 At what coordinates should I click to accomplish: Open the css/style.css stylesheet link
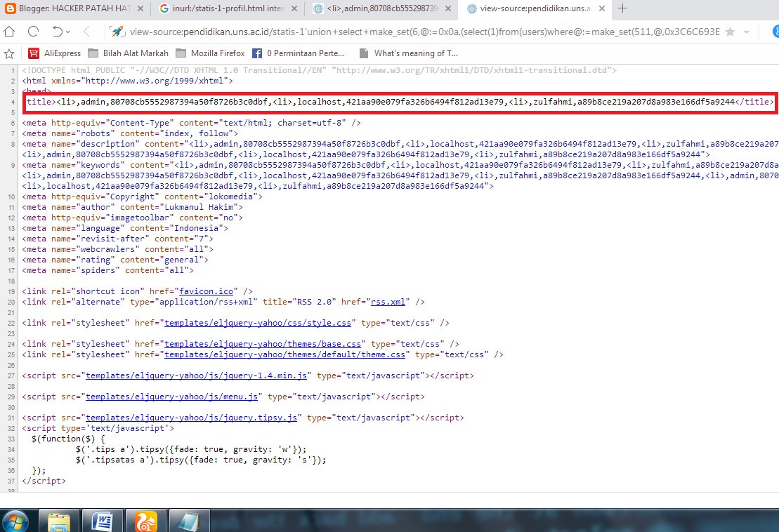pos(257,323)
